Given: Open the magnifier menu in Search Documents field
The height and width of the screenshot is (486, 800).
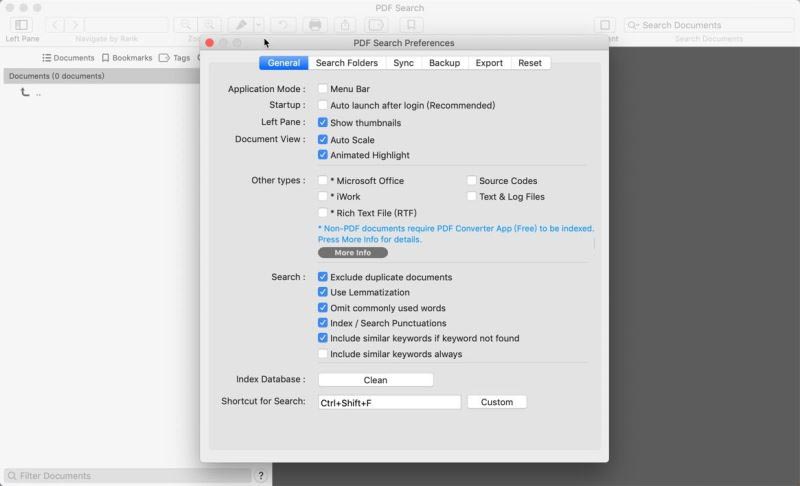Looking at the screenshot, I should coord(633,25).
